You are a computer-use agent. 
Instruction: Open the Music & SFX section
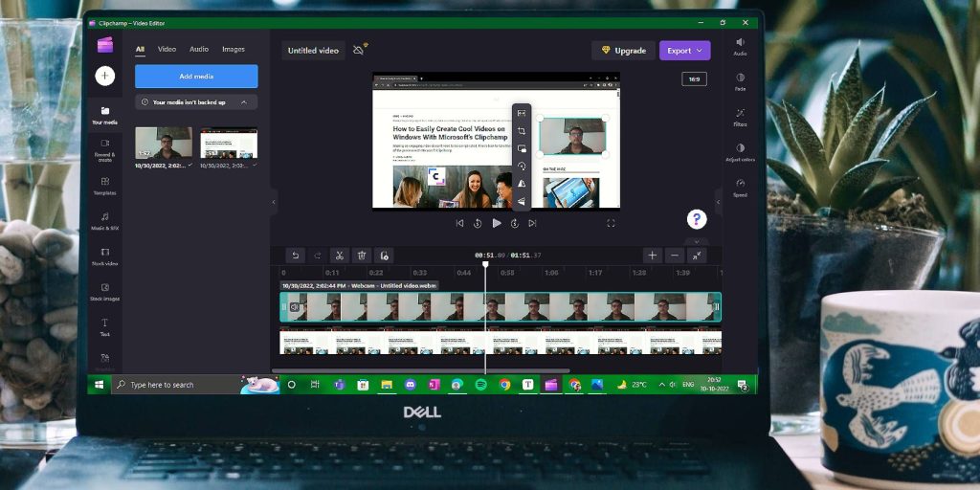pos(105,221)
